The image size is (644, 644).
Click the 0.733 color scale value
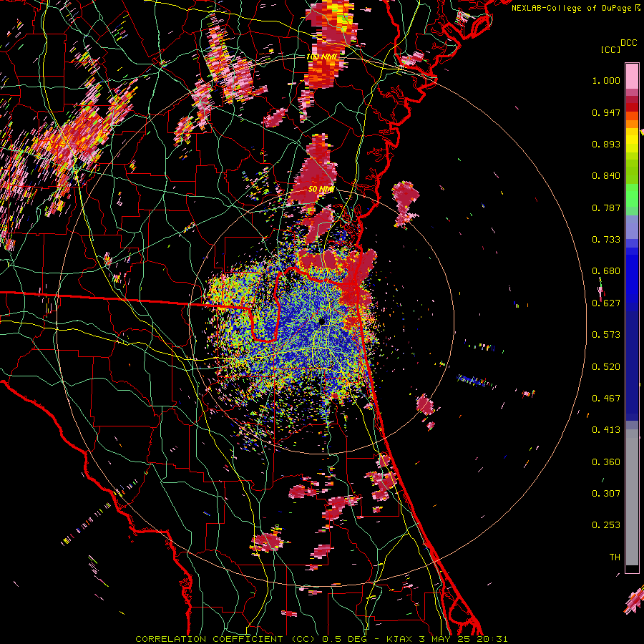606,240
